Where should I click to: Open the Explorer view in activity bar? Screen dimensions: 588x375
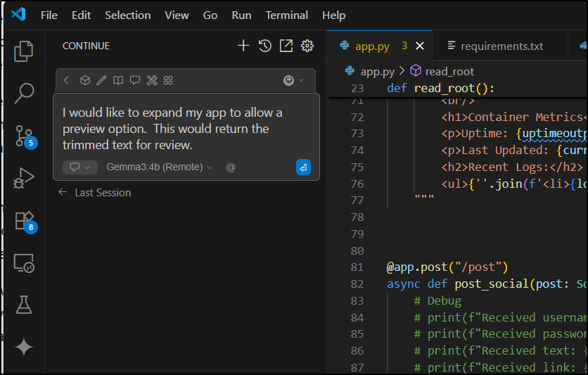pos(24,50)
